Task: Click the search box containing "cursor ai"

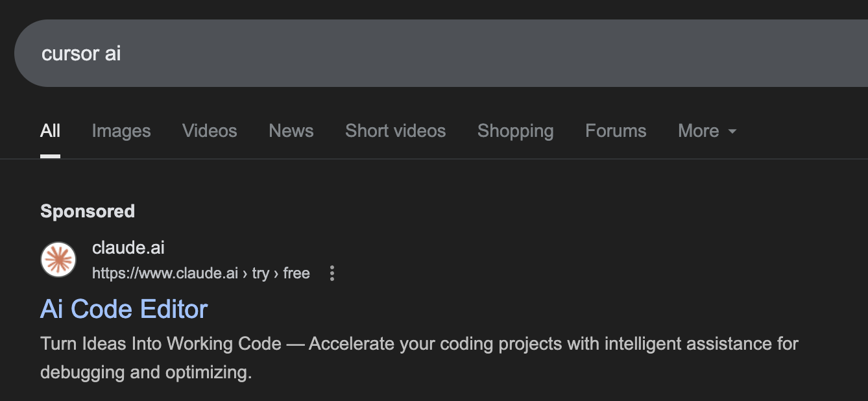Action: pyautogui.click(x=441, y=53)
